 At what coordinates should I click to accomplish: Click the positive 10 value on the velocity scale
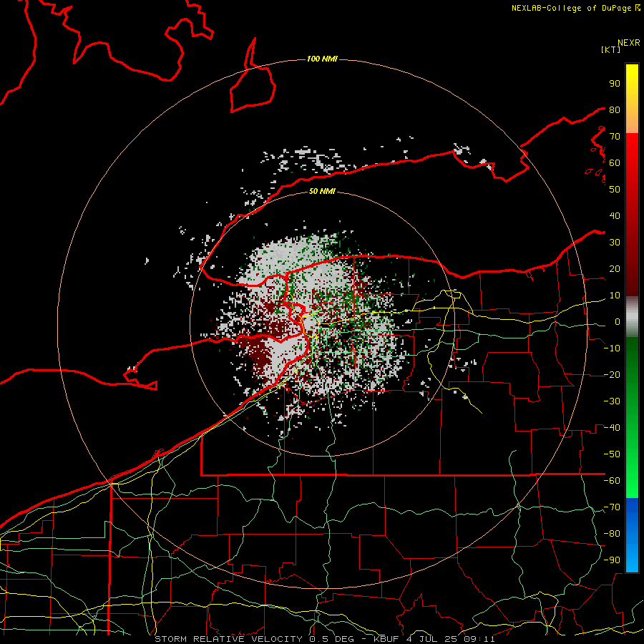click(x=615, y=296)
